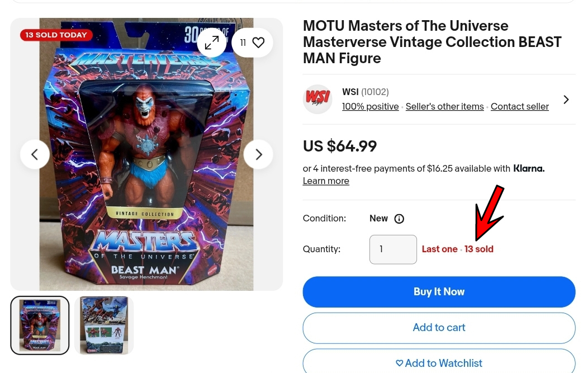The height and width of the screenshot is (373, 588).
Task: Click the quantity input field
Action: 393,249
